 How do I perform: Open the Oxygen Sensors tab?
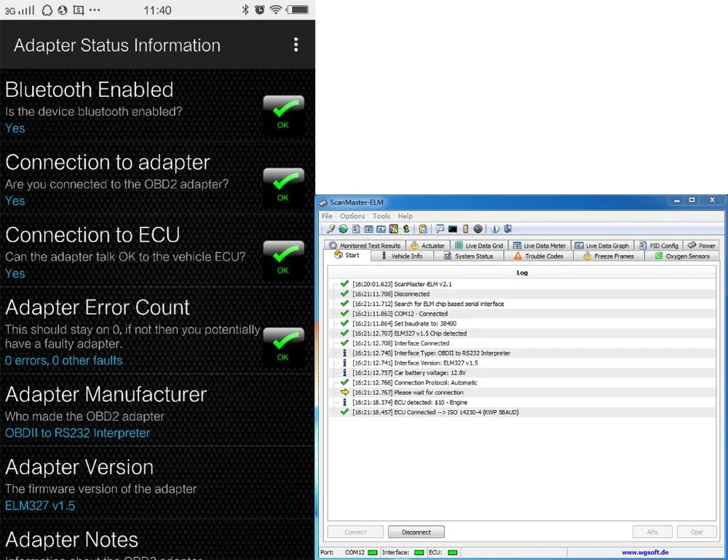(682, 256)
